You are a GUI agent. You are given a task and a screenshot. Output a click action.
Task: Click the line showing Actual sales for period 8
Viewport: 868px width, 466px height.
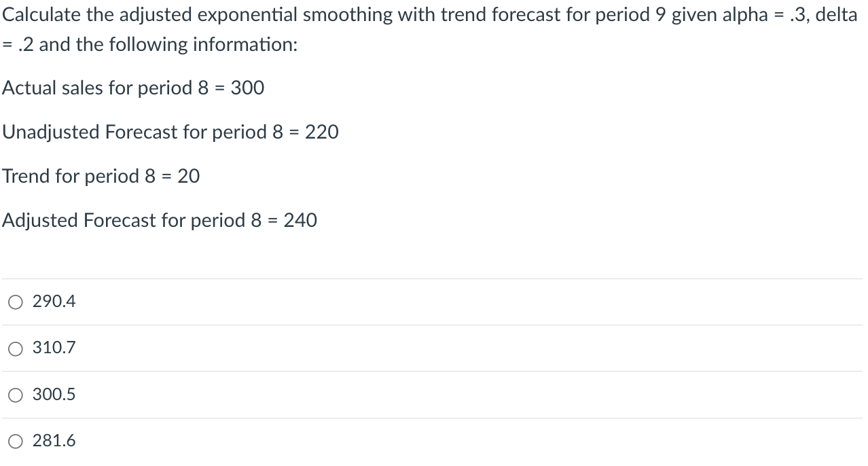(133, 88)
